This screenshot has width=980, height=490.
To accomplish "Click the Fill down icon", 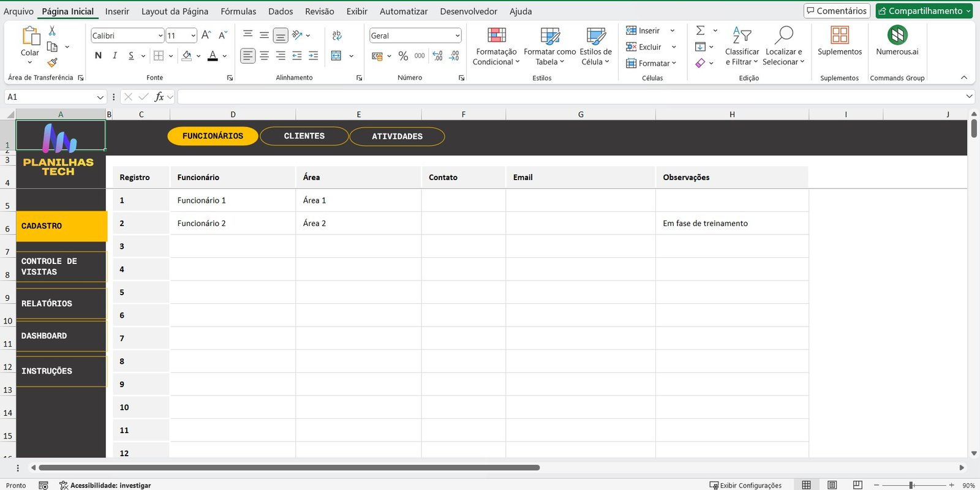I will pos(701,47).
